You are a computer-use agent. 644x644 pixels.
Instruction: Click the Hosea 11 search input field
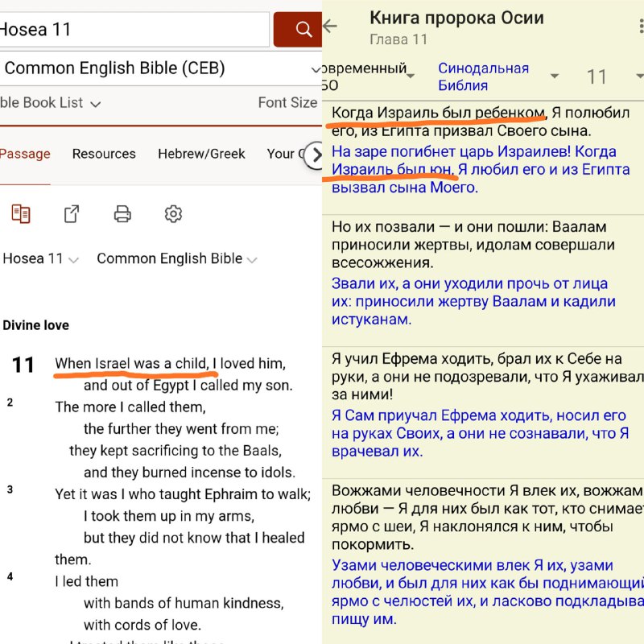click(x=134, y=29)
